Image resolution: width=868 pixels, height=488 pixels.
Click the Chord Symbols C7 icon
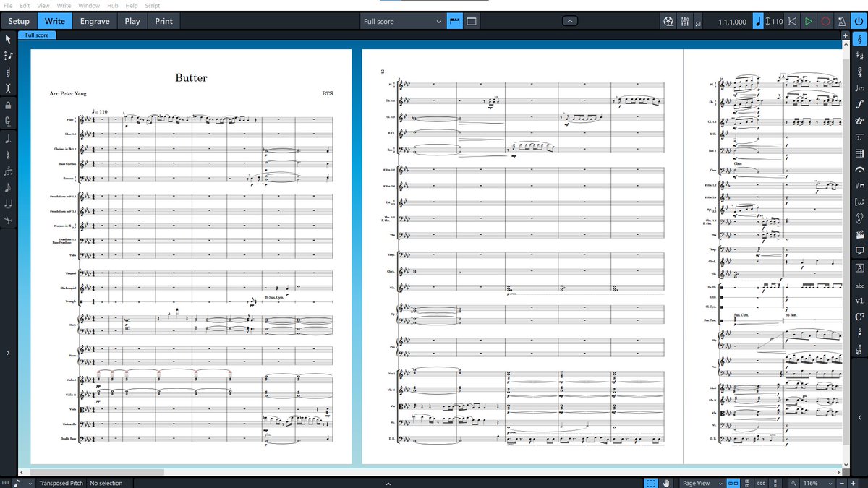click(x=859, y=317)
